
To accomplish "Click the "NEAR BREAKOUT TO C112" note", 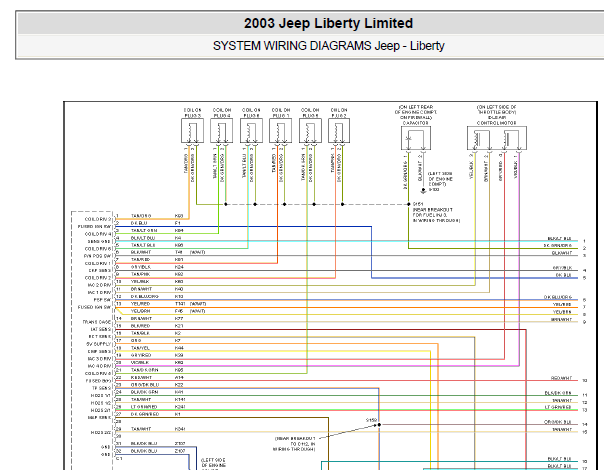I will [x=295, y=444].
